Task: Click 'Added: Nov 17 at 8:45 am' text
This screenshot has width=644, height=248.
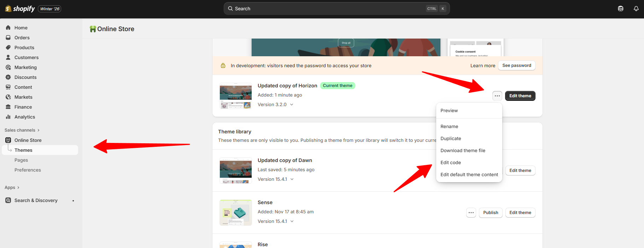Action: pos(286,212)
